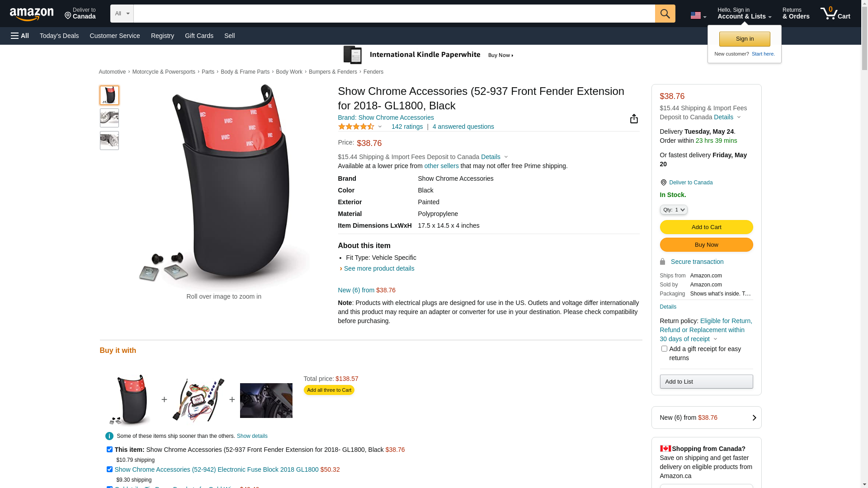Uncheck the This item bundle checkbox
Screen dimensions: 868x488
(109, 450)
